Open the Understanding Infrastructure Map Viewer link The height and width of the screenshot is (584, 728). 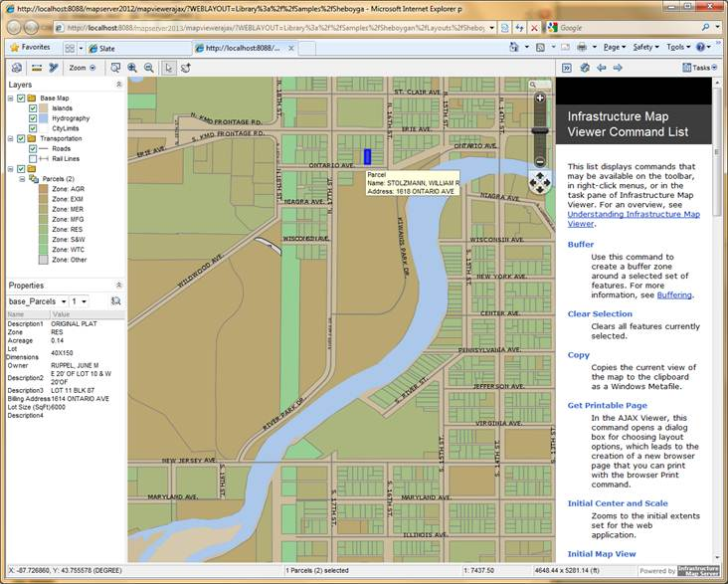tap(634, 219)
